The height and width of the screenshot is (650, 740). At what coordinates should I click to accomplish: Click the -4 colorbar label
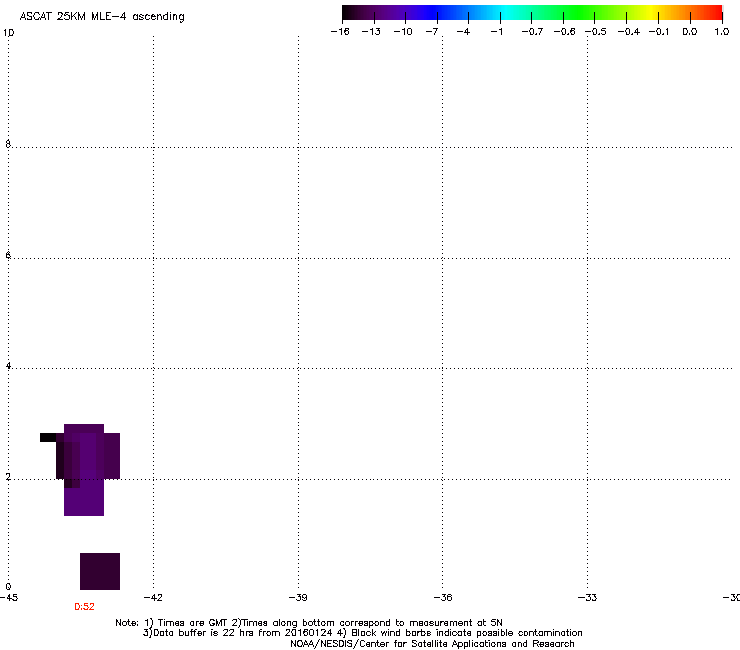click(463, 32)
